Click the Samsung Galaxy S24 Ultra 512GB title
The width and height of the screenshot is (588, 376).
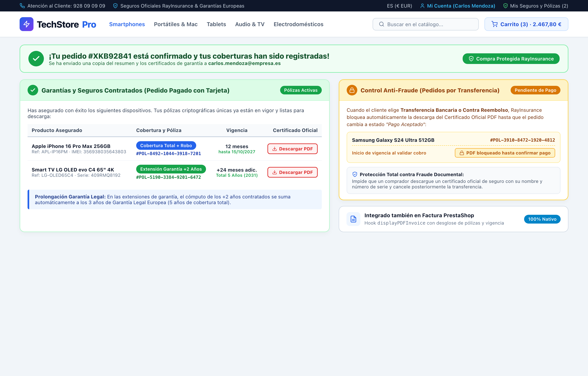393,140
